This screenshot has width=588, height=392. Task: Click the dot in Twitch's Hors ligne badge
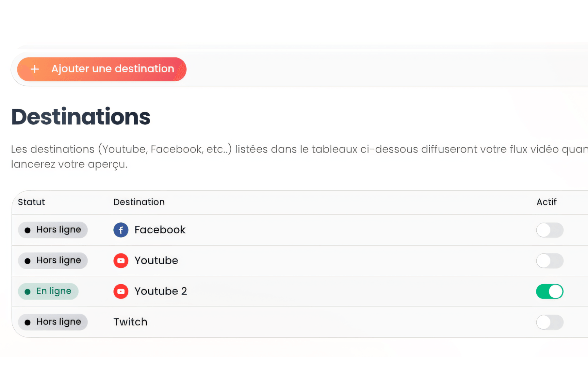coord(27,322)
